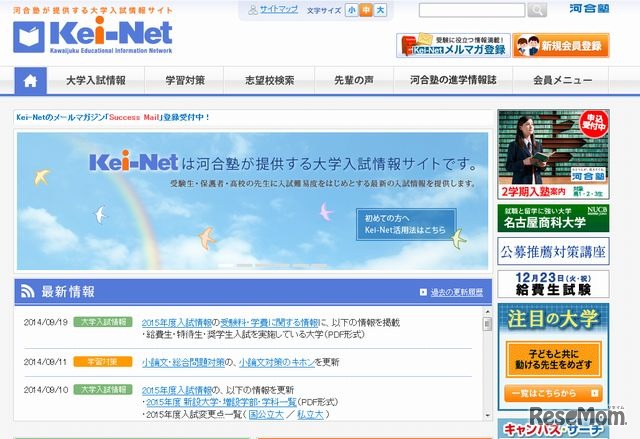Click the 最新情報 section heading
Image resolution: width=640 pixels, height=439 pixels.
(68, 292)
